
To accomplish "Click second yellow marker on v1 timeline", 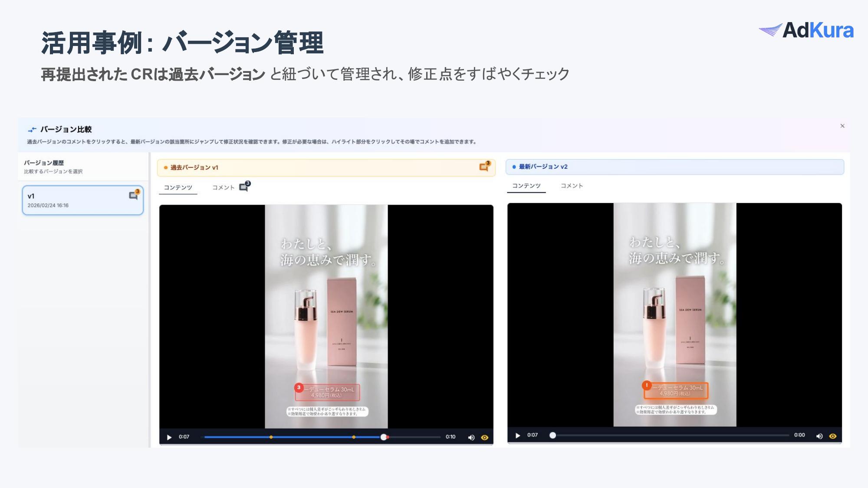I will (x=354, y=437).
